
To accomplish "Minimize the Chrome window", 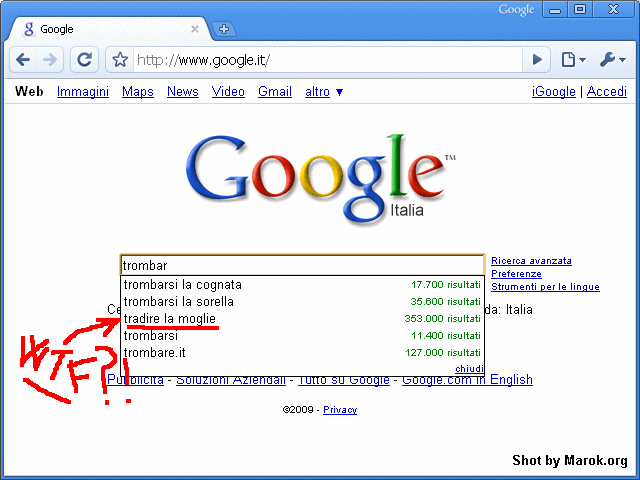I will 555,10.
